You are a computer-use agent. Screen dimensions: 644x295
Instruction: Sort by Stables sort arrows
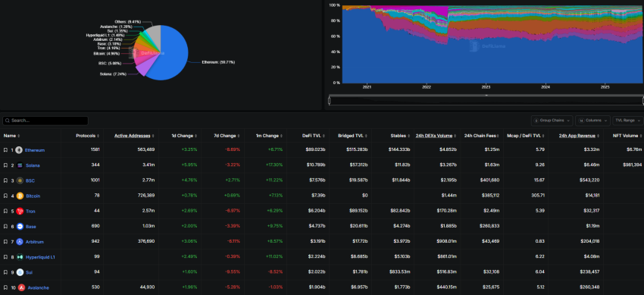409,136
